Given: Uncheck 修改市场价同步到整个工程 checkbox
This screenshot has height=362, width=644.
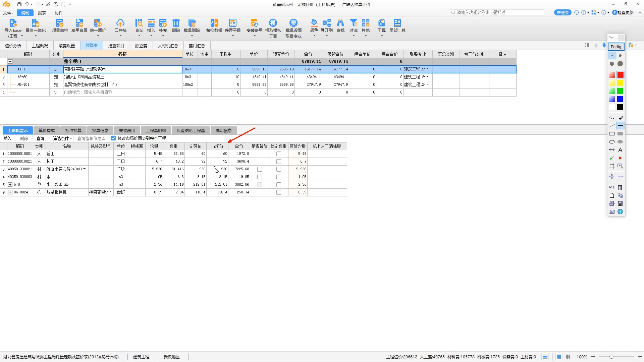Looking at the screenshot, I should 113,138.
